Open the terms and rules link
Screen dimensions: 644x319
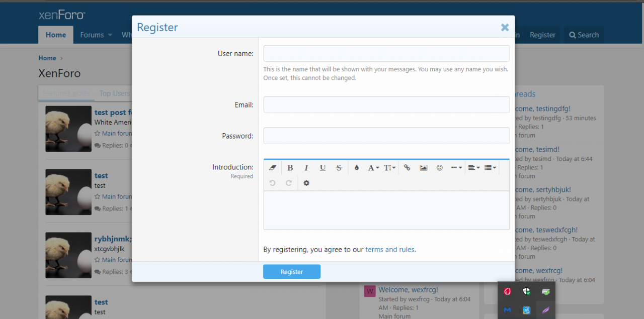pyautogui.click(x=390, y=250)
